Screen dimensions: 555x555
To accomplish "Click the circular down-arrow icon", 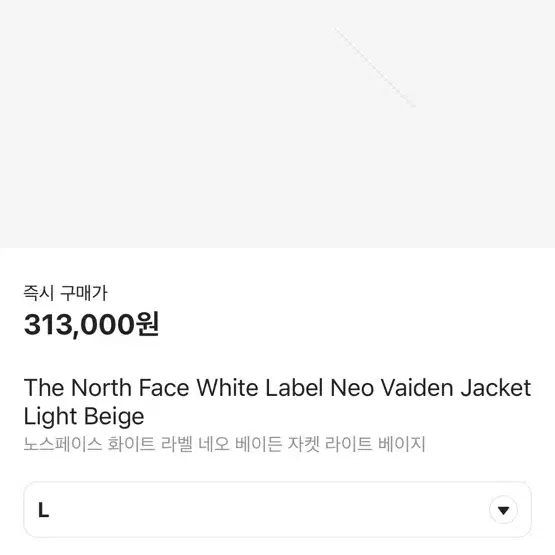I will (x=503, y=510).
